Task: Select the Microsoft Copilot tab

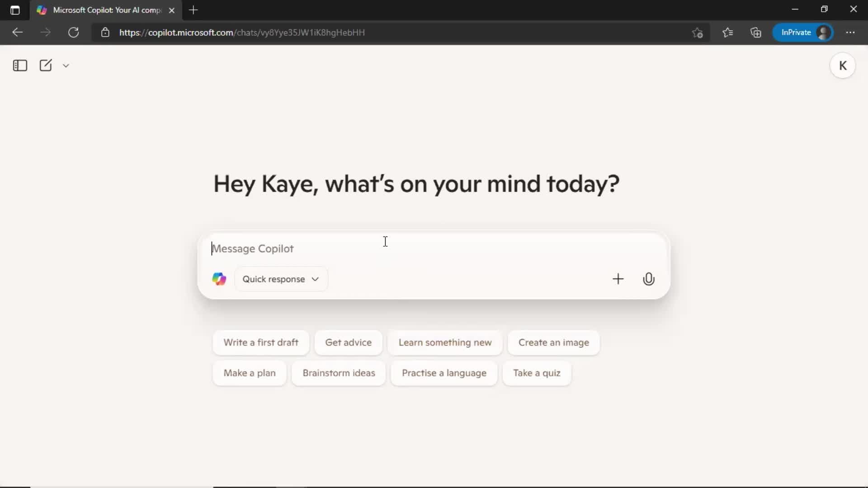Action: pyautogui.click(x=107, y=10)
